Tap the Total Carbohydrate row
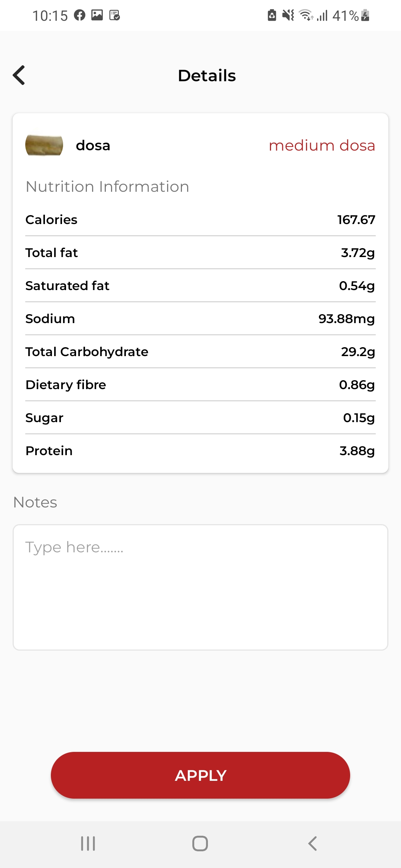This screenshot has height=868, width=401. point(200,352)
